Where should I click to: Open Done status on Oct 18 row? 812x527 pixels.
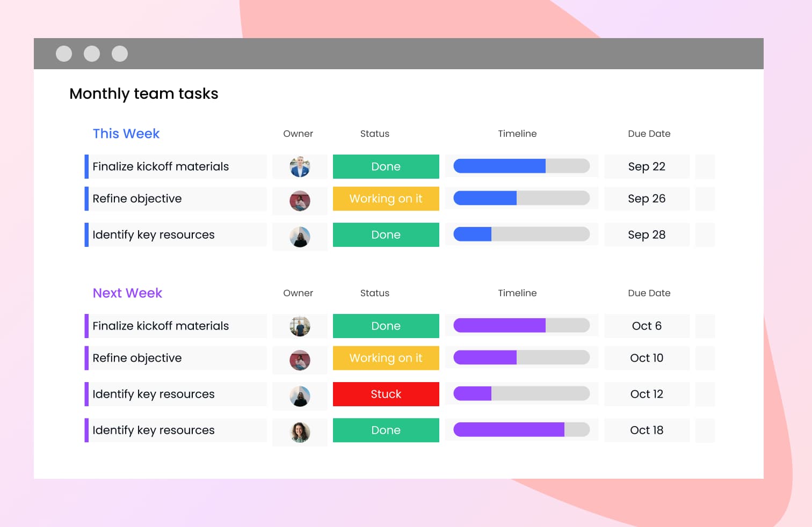pos(386,430)
